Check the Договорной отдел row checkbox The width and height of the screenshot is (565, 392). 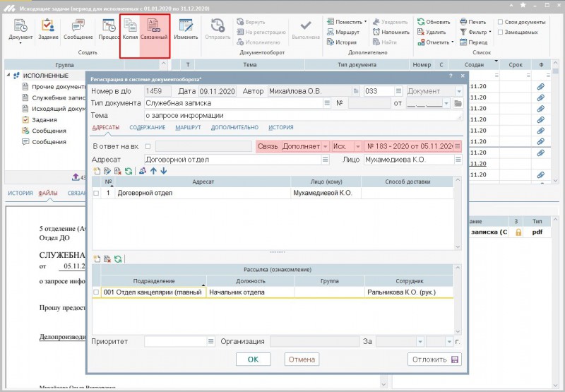(x=97, y=192)
